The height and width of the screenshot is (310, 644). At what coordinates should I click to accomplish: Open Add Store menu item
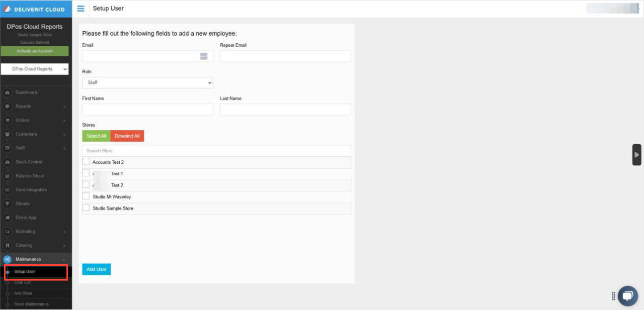coord(23,293)
